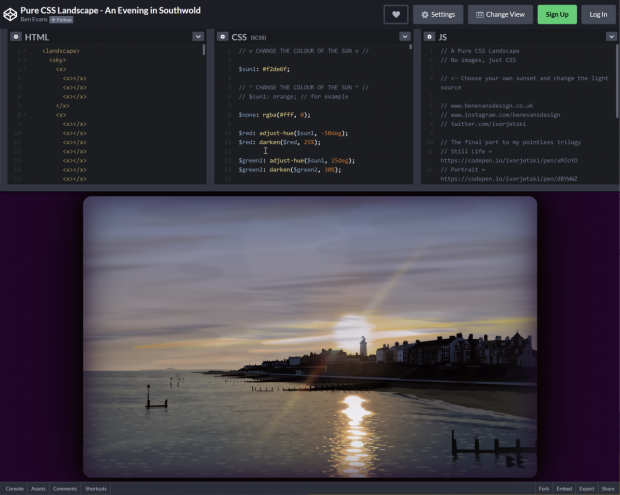The image size is (620, 495).
Task: Open the HTML editor settings gear
Action: tap(15, 36)
